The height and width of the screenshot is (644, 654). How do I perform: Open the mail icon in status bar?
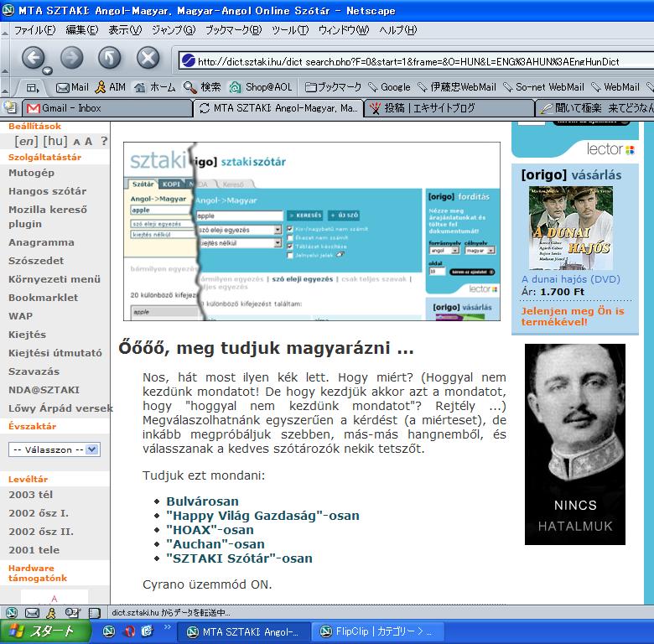[x=32, y=613]
